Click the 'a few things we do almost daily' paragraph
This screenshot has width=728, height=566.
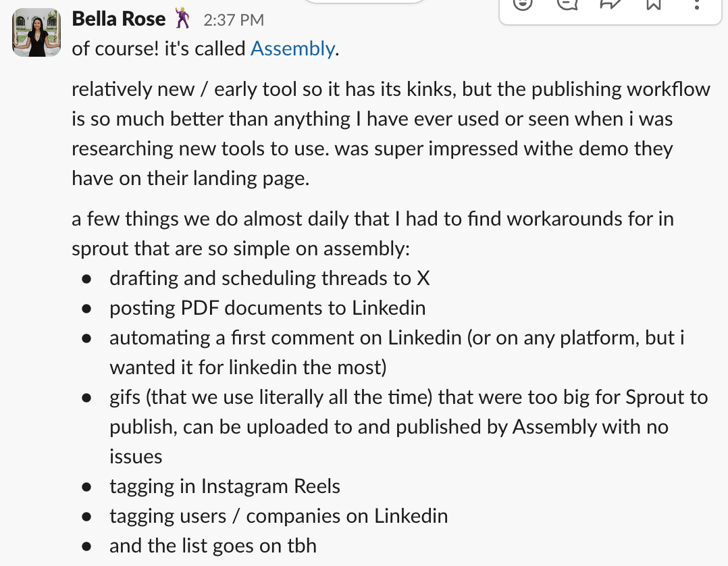point(373,234)
